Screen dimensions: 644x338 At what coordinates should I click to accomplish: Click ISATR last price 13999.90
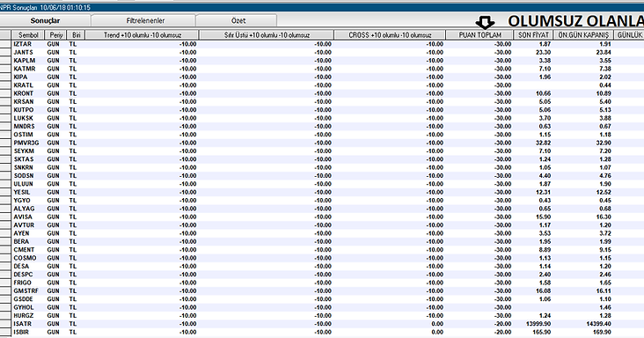click(x=538, y=324)
